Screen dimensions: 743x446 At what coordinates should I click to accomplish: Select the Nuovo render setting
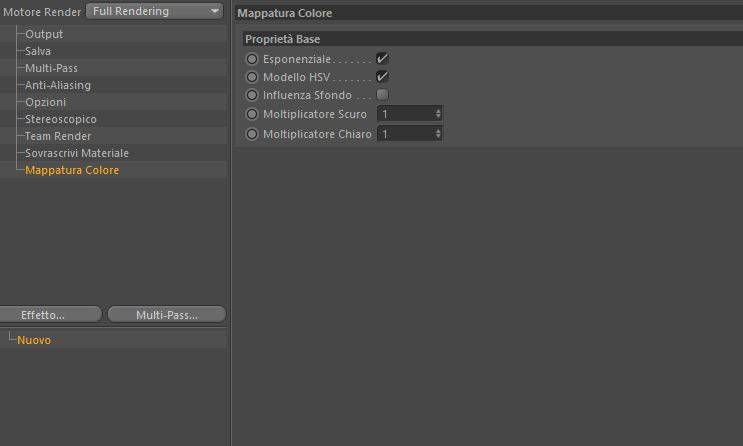34,340
